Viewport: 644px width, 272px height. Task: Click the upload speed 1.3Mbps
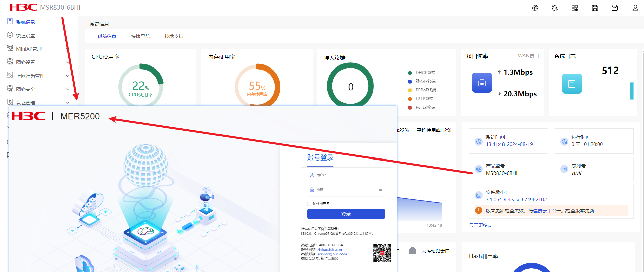click(518, 72)
